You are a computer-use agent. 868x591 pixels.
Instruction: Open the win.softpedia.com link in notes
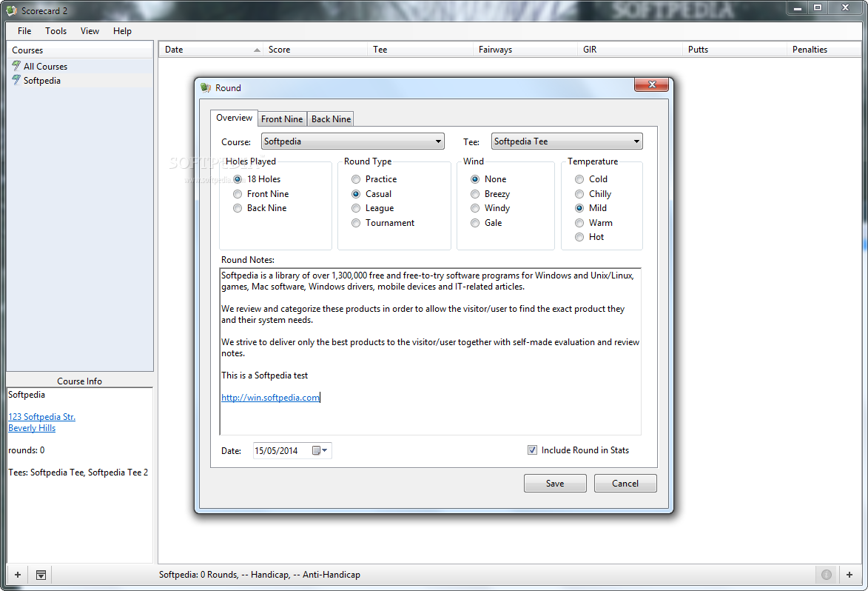click(x=270, y=398)
